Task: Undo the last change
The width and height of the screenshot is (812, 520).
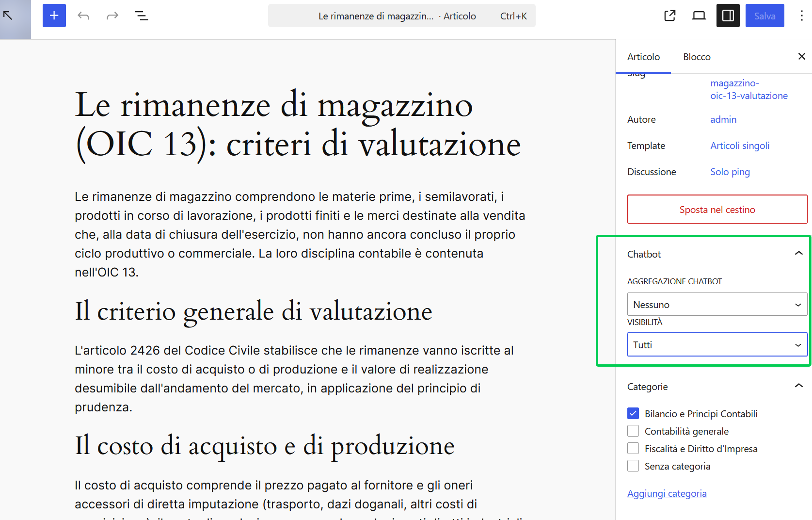Action: (x=83, y=16)
